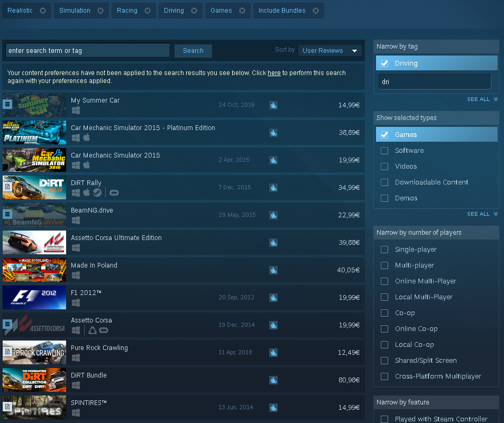
Task: Click the Windows icon under Pure Rock Crawling
Action: (x=76, y=358)
